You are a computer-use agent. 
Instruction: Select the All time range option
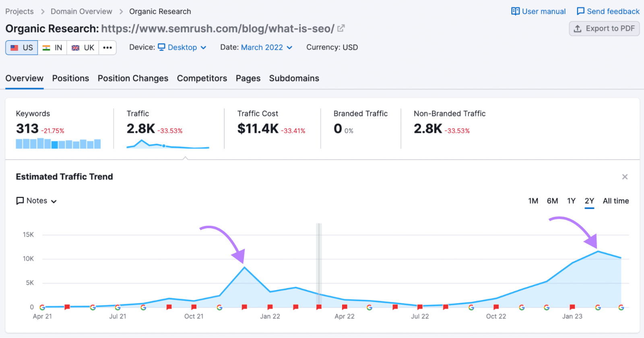coord(615,201)
